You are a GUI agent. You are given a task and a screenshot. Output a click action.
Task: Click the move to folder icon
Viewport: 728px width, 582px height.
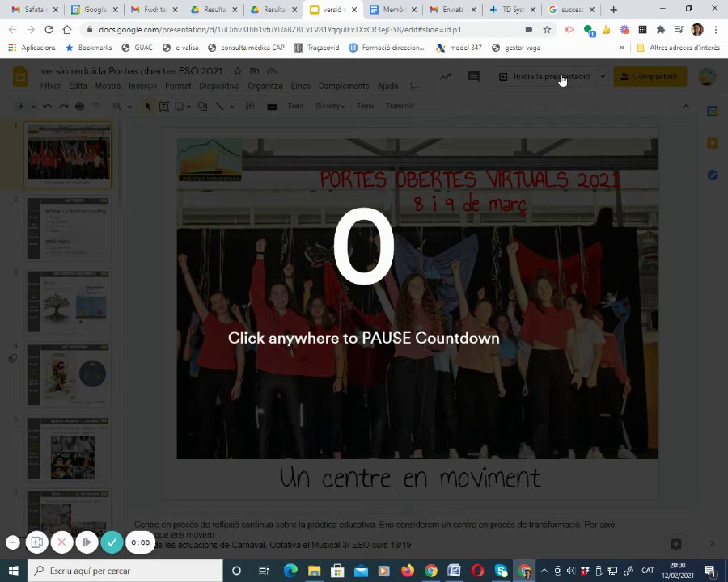pyautogui.click(x=255, y=71)
